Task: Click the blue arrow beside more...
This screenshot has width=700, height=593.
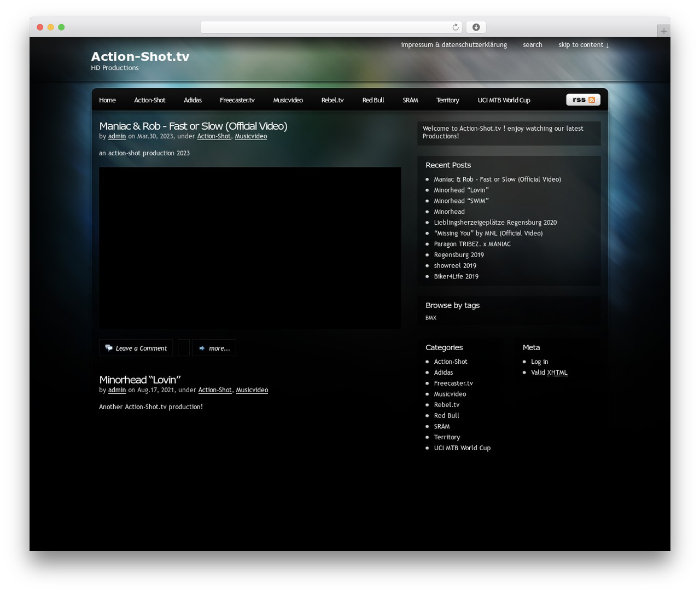Action: [202, 348]
